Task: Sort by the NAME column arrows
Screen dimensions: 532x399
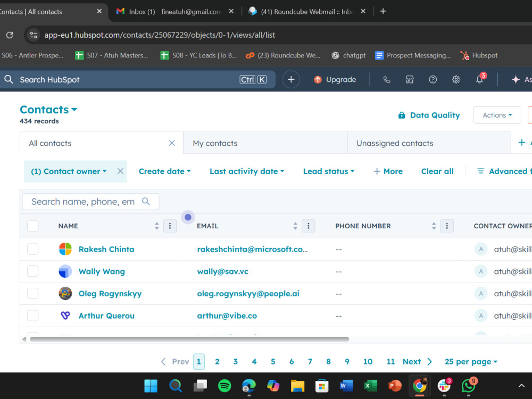Action: click(x=156, y=226)
